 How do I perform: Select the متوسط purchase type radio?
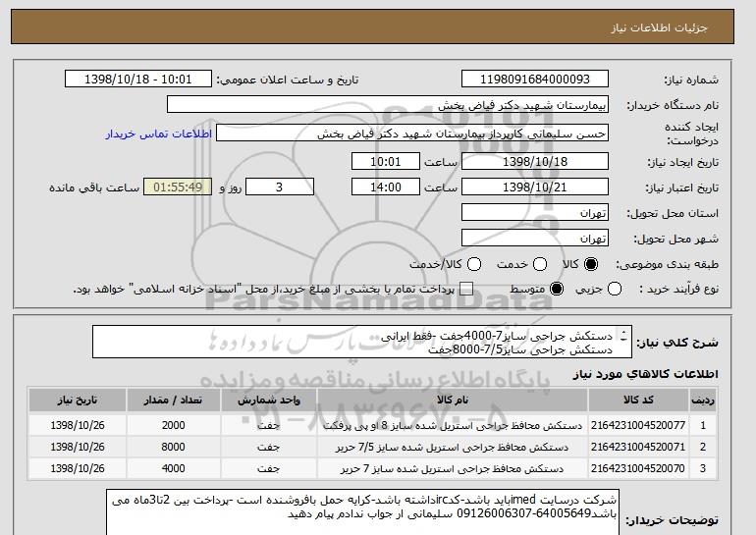557,290
